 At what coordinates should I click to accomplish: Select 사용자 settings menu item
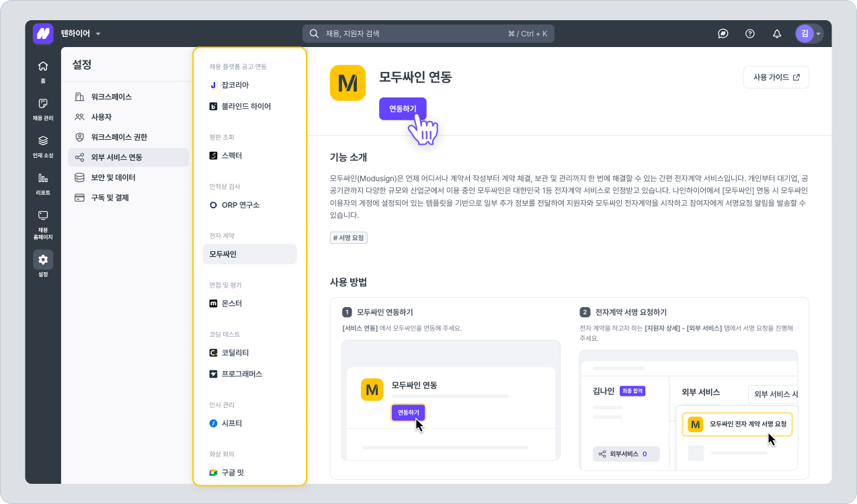coord(128,117)
